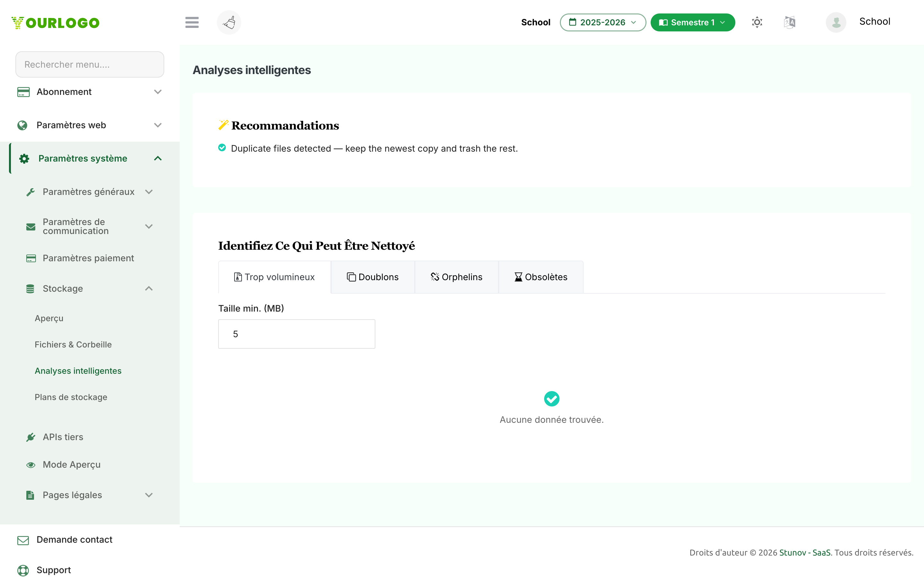Collapse the Stockage submenu
The width and height of the screenshot is (924, 577).
click(x=90, y=288)
